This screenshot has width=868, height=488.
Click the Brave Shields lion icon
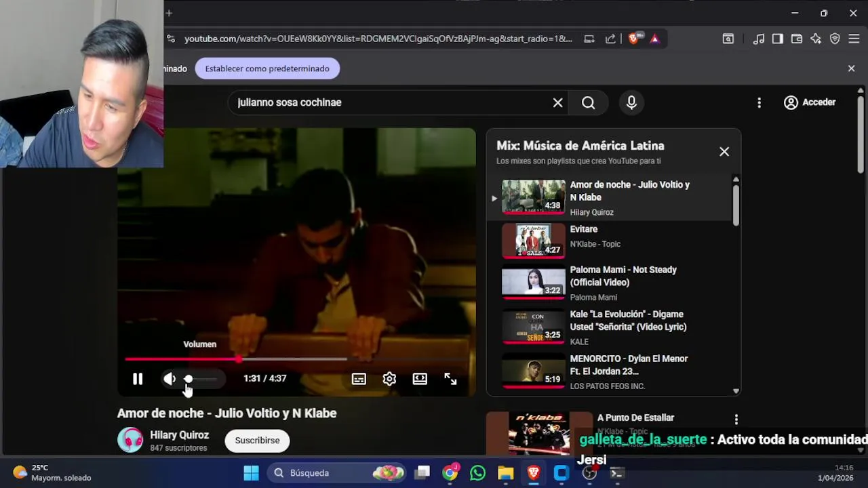click(634, 39)
